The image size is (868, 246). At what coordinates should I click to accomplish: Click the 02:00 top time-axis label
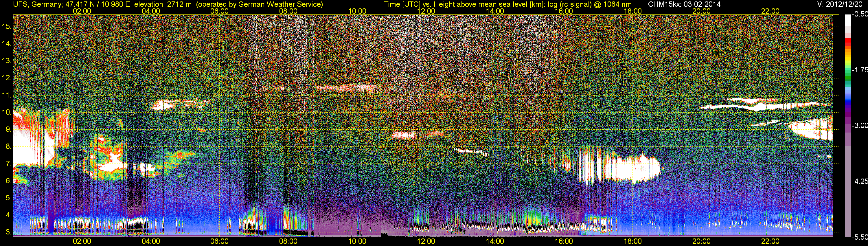coord(82,11)
